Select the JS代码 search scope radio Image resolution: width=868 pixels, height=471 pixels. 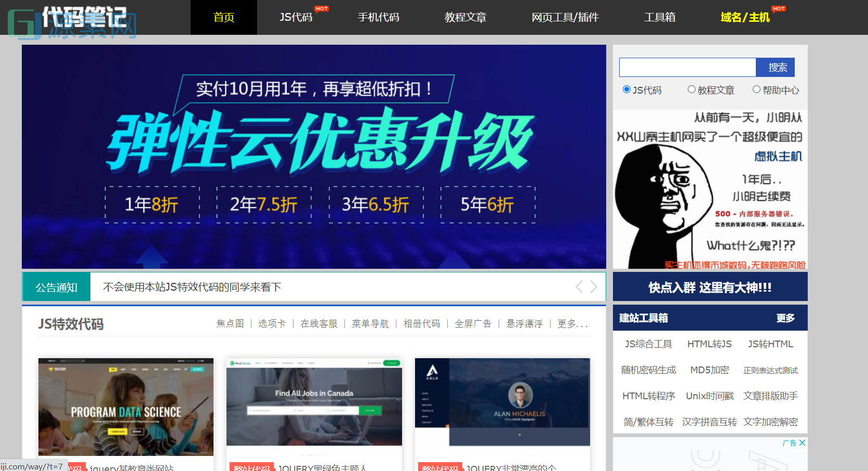click(x=626, y=89)
